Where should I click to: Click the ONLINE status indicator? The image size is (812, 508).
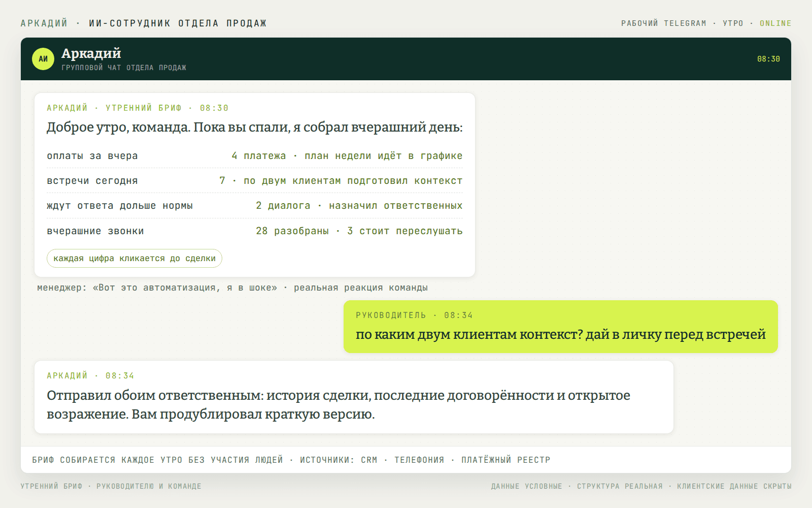tap(775, 23)
